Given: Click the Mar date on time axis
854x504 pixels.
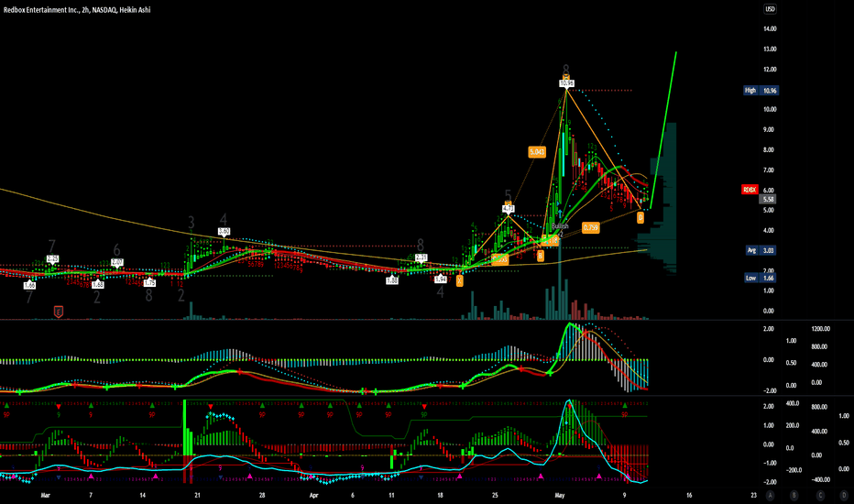Looking at the screenshot, I should click(46, 495).
